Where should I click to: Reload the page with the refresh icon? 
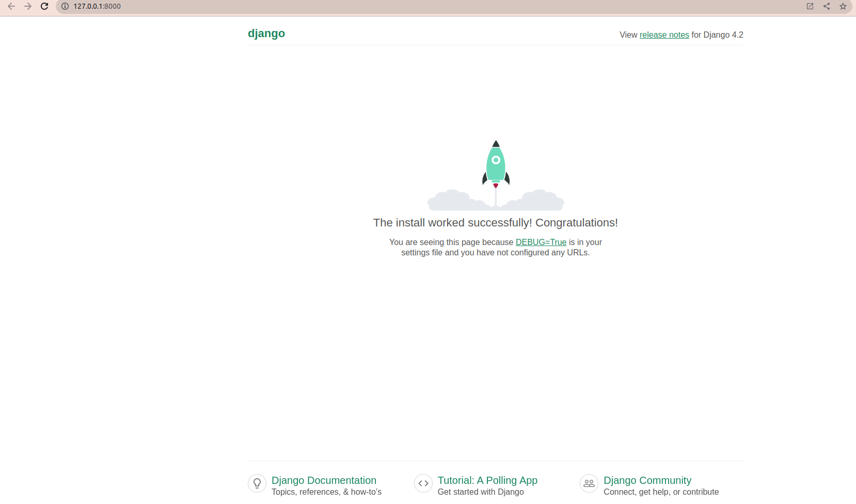coord(44,6)
